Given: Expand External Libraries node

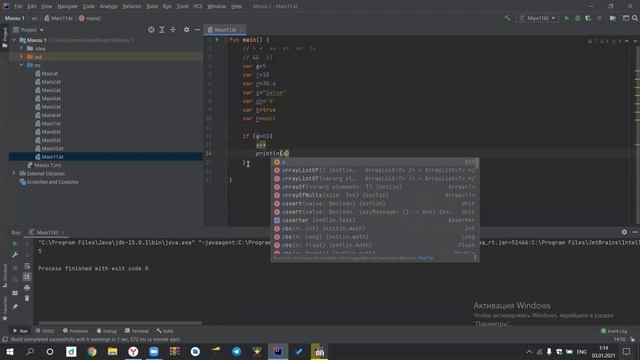Looking at the screenshot, I should (x=14, y=173).
